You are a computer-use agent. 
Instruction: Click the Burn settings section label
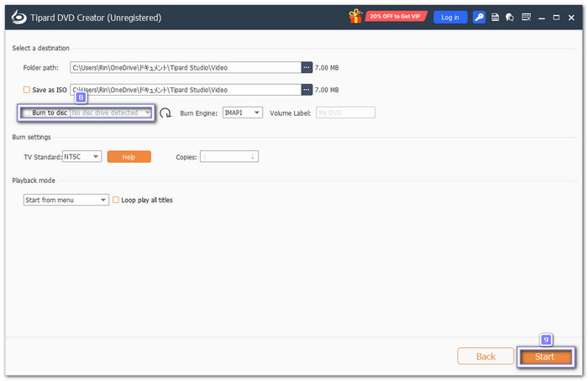click(x=32, y=137)
